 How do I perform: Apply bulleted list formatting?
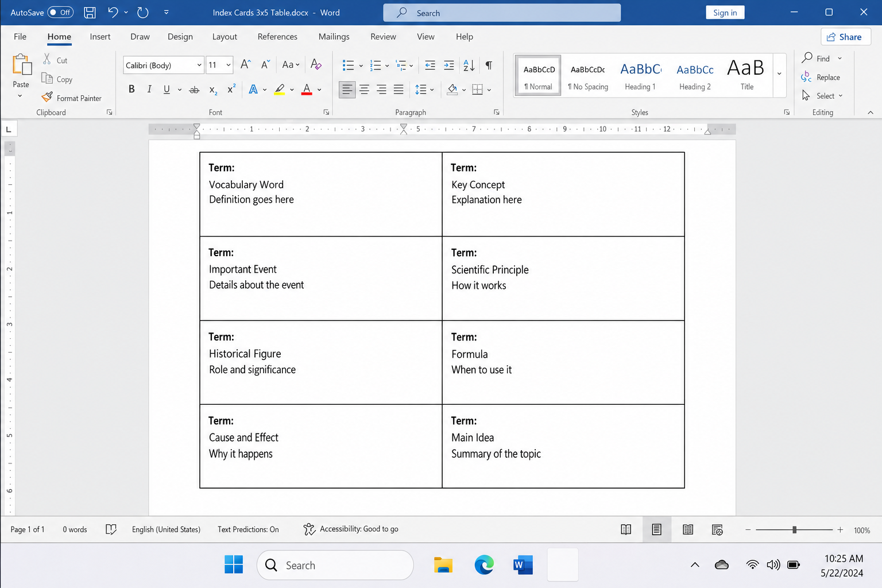(x=348, y=65)
